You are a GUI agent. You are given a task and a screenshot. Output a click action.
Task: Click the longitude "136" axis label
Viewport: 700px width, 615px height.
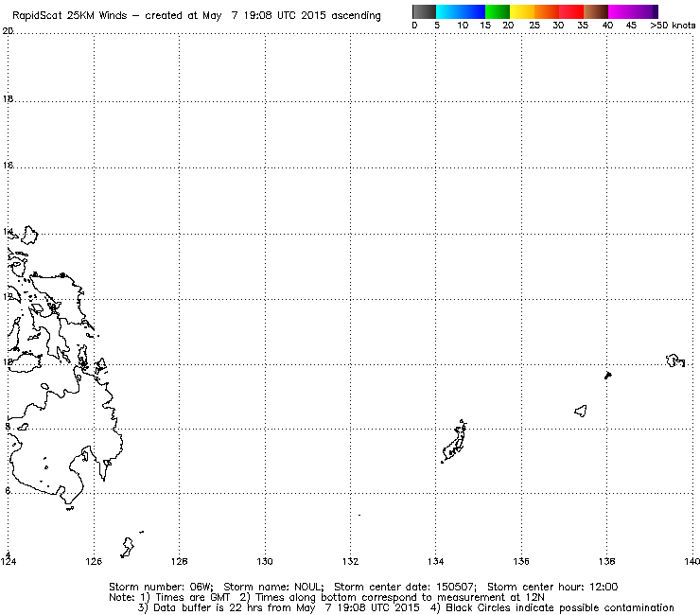(x=521, y=561)
